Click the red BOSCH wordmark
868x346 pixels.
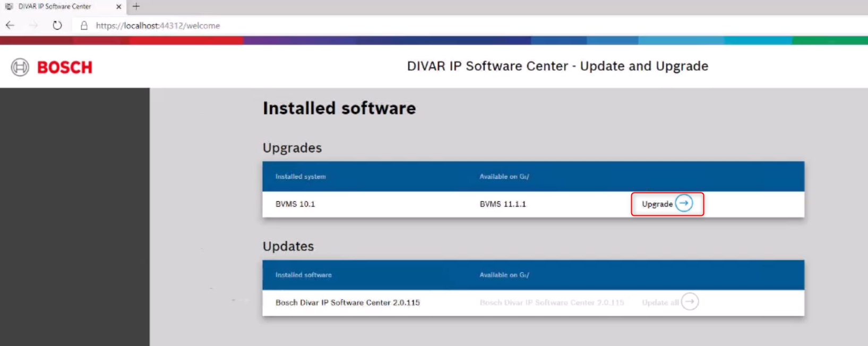(x=65, y=67)
